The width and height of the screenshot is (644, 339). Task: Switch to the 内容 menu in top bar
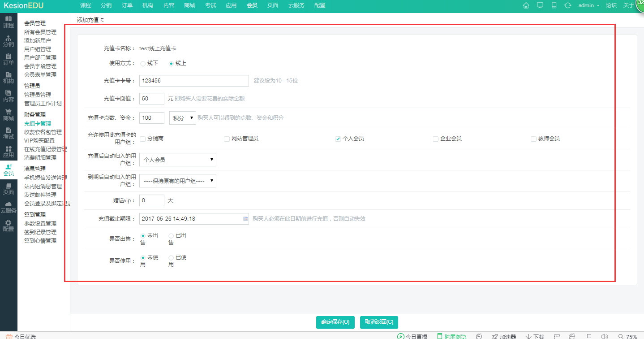coord(168,5)
